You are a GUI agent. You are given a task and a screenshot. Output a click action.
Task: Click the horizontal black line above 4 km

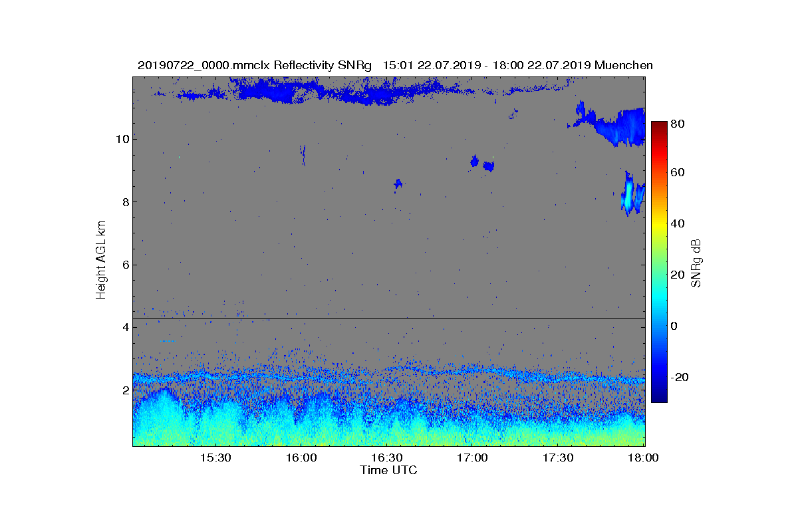[388, 318]
